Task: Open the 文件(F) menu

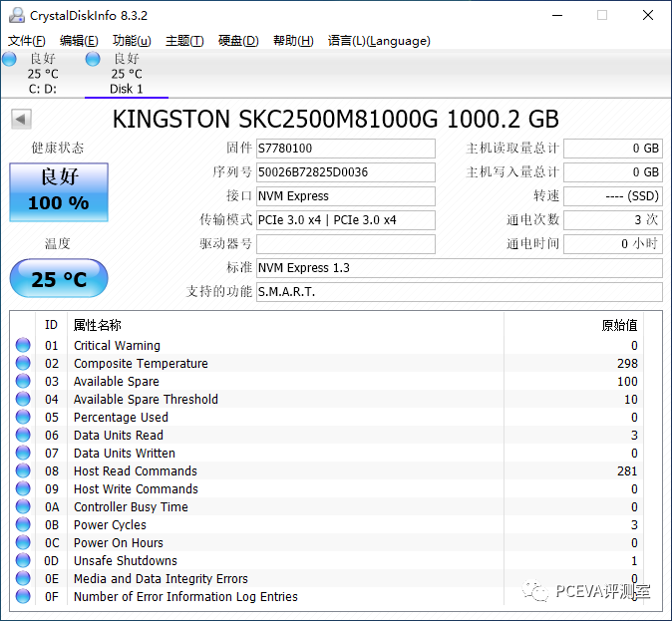Action: 27,41
